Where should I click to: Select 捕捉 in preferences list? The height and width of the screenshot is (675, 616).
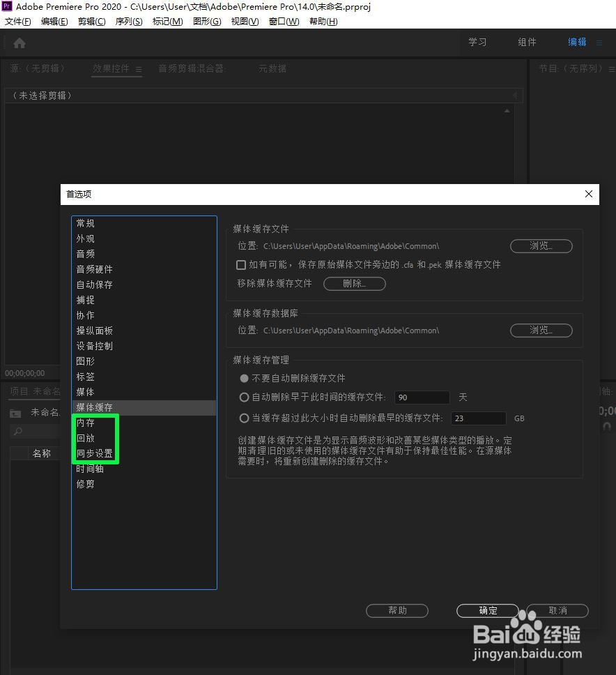144,300
